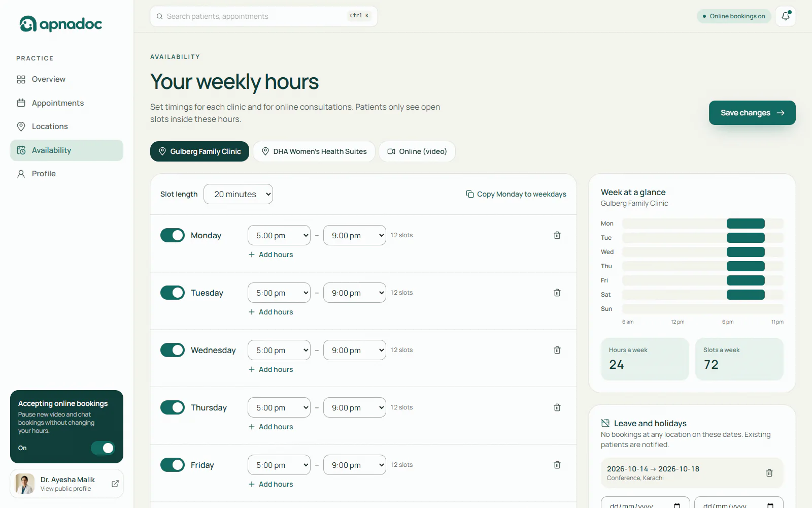812x508 pixels.
Task: Open public profile external link icon
Action: point(115,484)
